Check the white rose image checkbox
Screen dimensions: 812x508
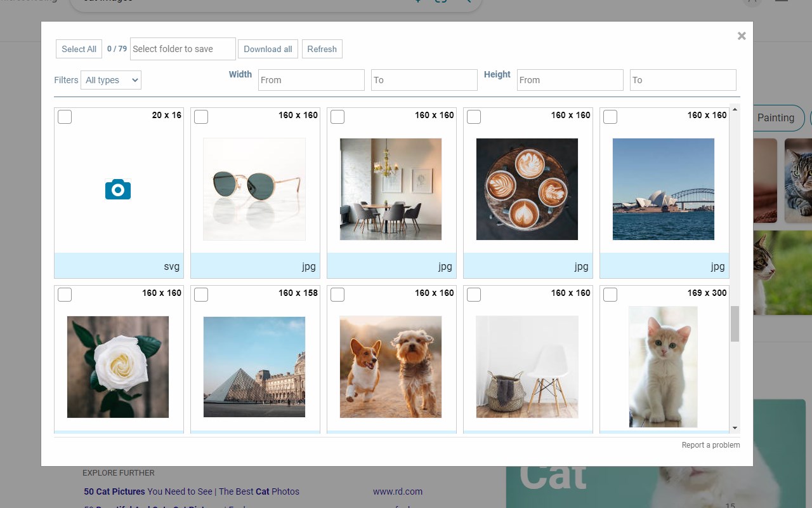click(x=65, y=295)
